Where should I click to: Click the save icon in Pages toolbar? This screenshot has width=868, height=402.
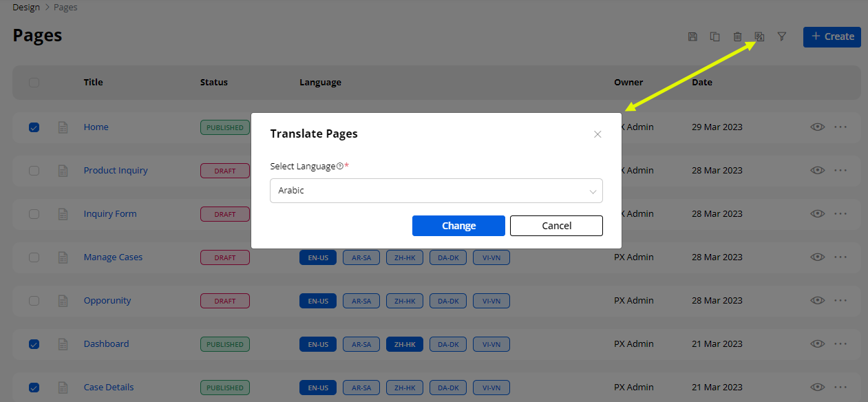692,36
